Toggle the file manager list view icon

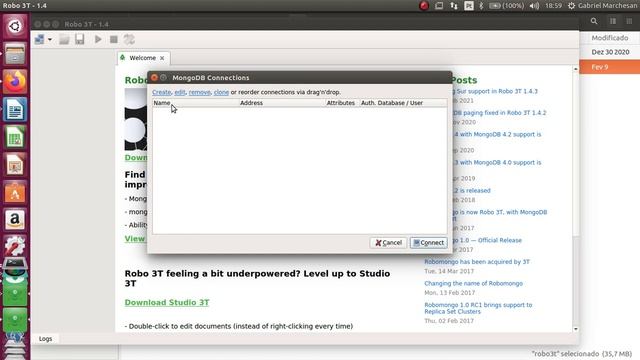coord(613,21)
